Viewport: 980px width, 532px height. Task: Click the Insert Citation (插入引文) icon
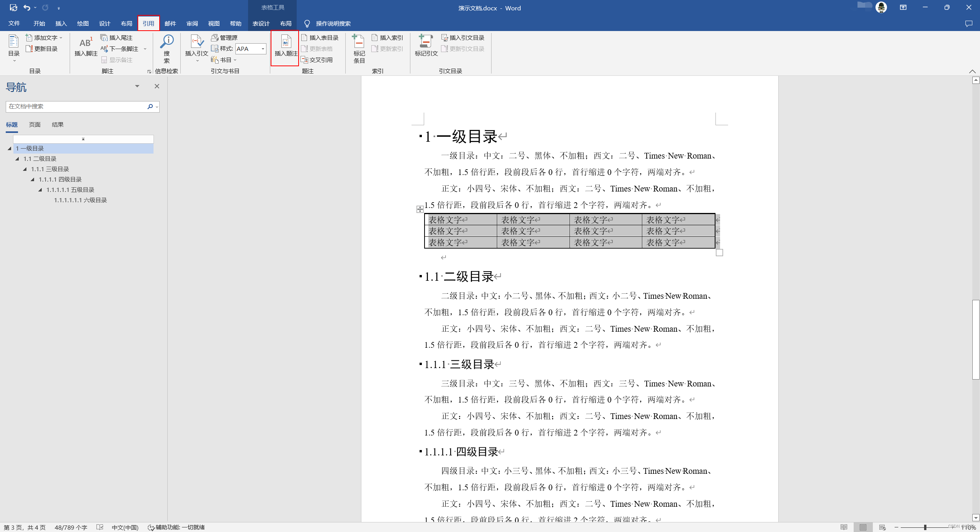pos(196,42)
